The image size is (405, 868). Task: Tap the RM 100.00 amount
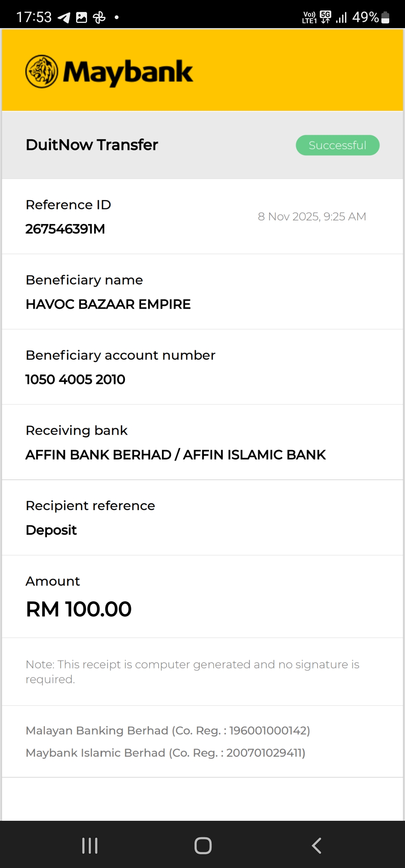(79, 609)
